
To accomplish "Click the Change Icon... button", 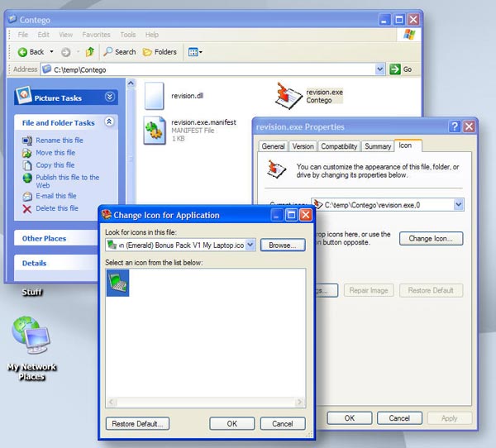I will pyautogui.click(x=431, y=238).
